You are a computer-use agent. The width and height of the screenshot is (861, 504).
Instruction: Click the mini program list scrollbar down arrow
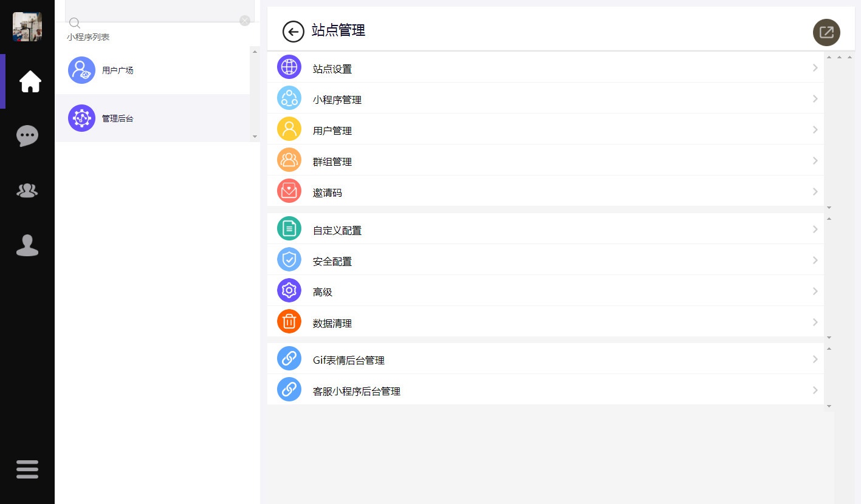(255, 137)
